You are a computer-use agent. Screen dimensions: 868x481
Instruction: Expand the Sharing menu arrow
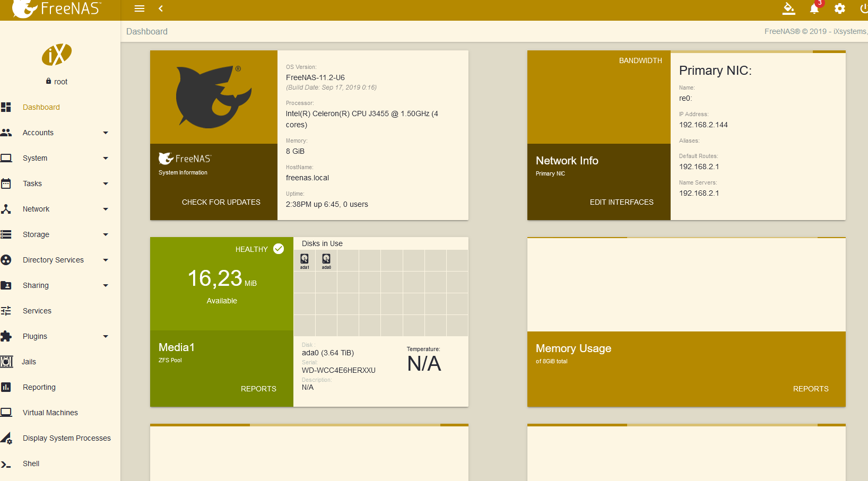tap(106, 285)
